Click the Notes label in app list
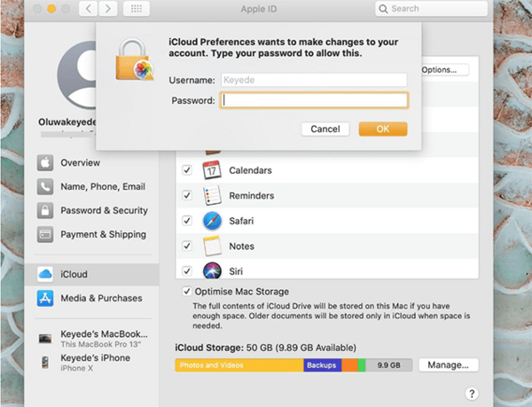The image size is (532, 407). pos(241,247)
